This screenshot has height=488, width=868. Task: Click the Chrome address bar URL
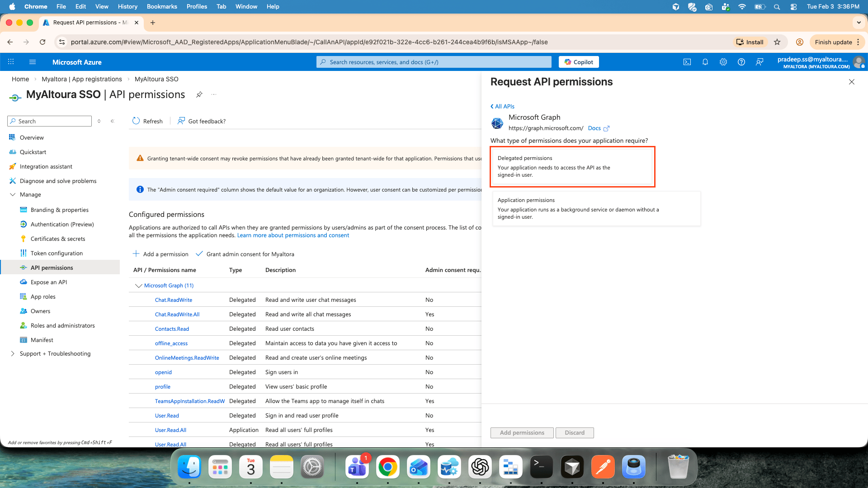(309, 42)
